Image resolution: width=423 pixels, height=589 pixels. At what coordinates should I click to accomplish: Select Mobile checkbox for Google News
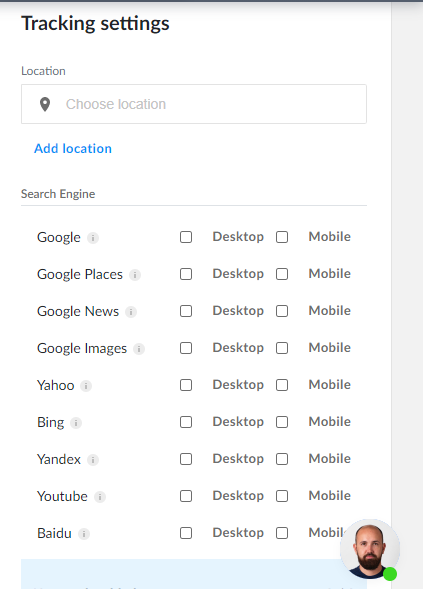pos(282,311)
